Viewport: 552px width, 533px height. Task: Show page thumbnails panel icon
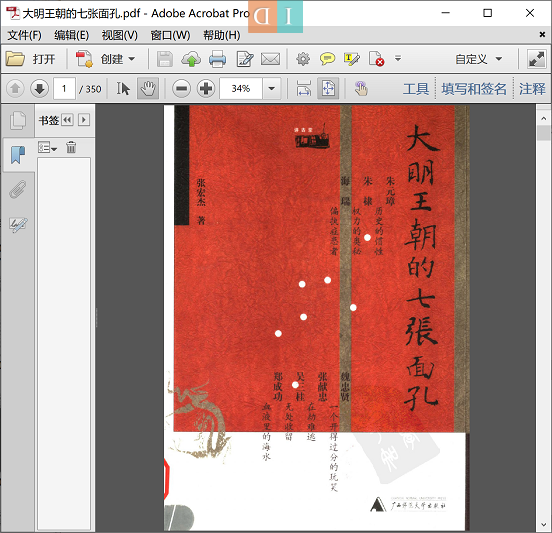18,121
